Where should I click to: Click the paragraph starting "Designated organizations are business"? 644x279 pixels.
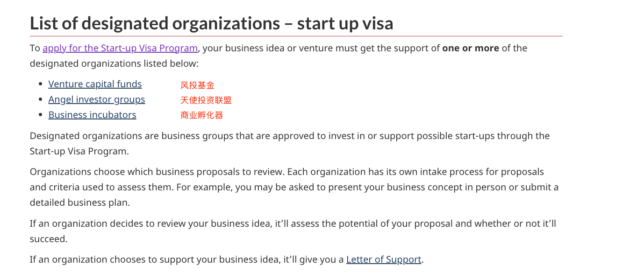pyautogui.click(x=290, y=144)
